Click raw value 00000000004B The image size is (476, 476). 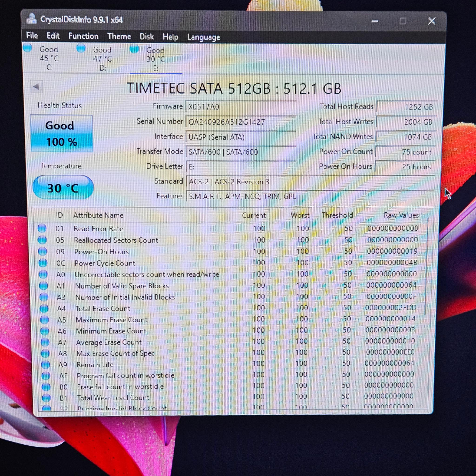pyautogui.click(x=392, y=262)
